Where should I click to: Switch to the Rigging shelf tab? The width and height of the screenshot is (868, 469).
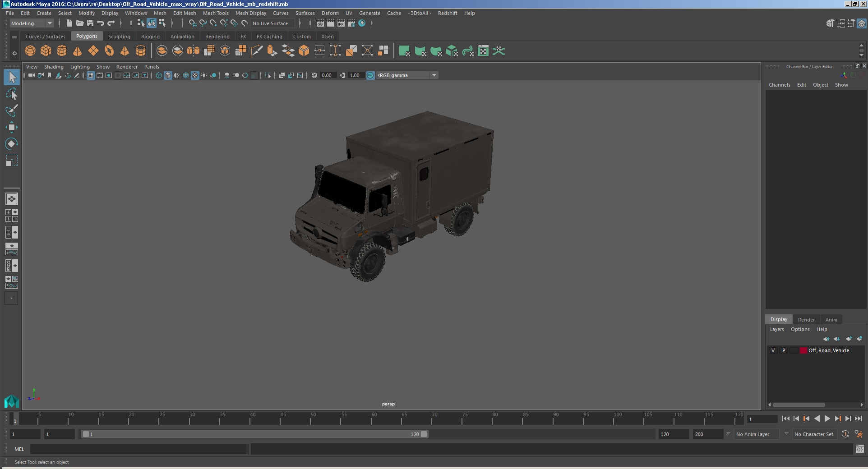point(150,37)
